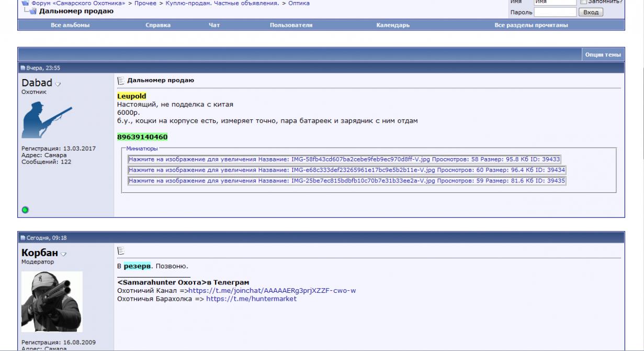Open the Dabad username dropdown menu
The width and height of the screenshot is (644, 351).
(x=59, y=84)
